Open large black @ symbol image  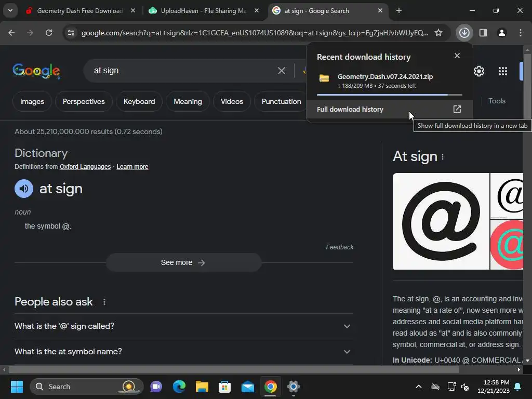pyautogui.click(x=441, y=221)
